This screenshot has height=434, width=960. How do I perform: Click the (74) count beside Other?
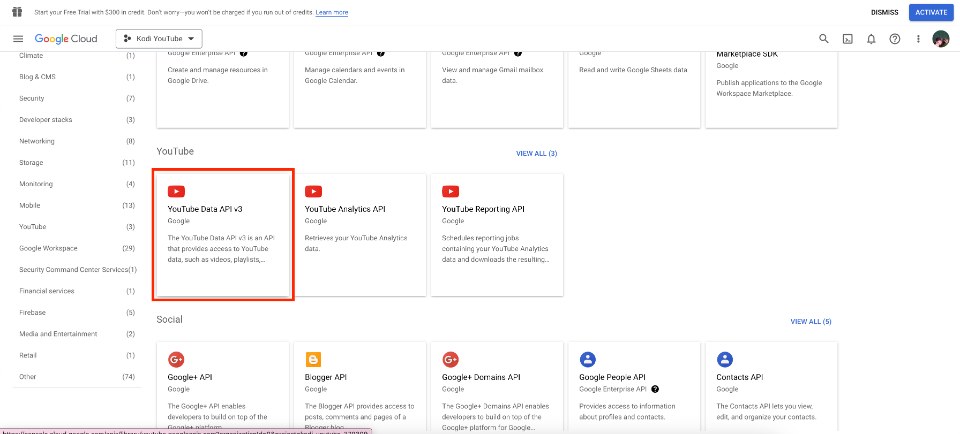[129, 377]
